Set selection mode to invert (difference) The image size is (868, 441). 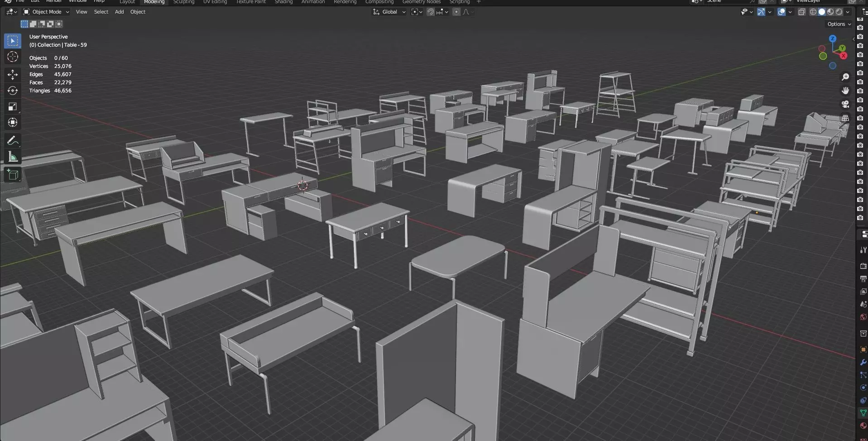(50, 24)
